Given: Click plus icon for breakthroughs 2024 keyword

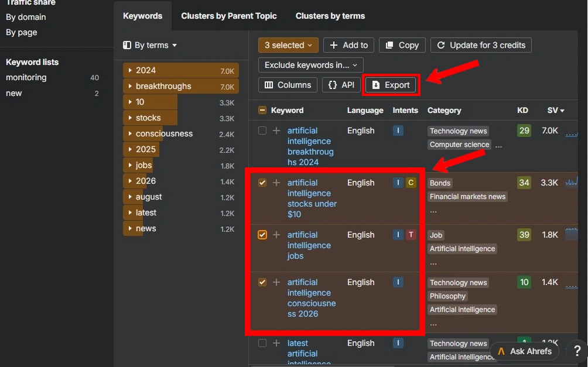Looking at the screenshot, I should click(276, 131).
